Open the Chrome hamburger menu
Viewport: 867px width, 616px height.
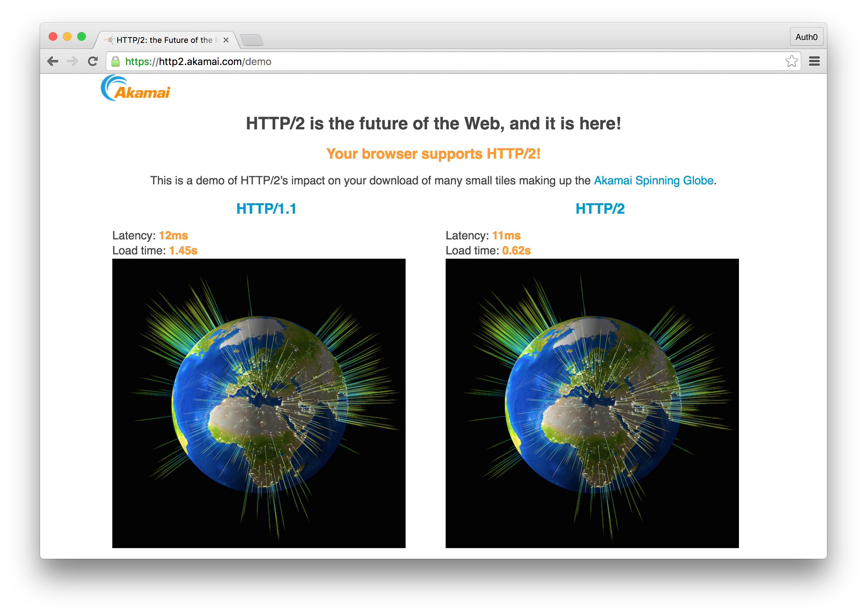tap(814, 61)
